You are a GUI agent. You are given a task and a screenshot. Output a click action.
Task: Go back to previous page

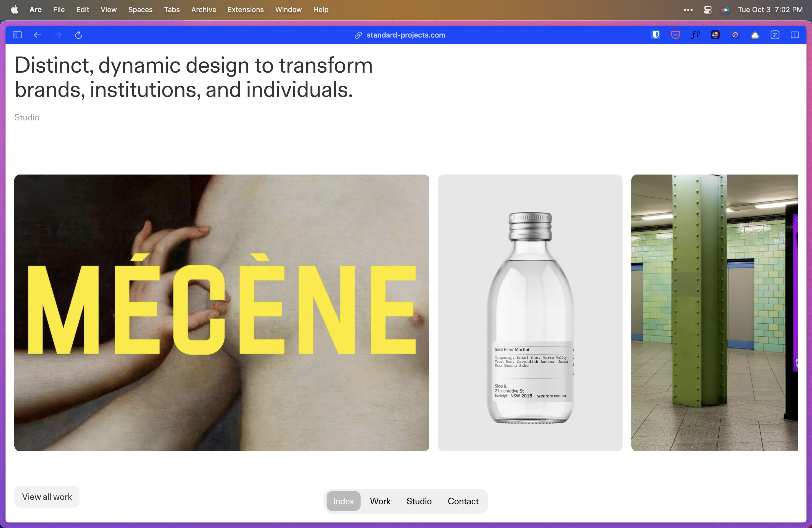coord(38,35)
